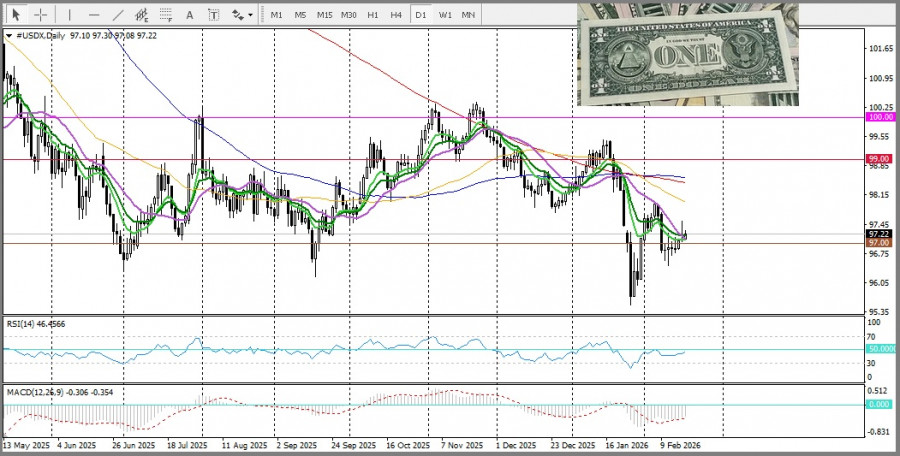Image resolution: width=900 pixels, height=456 pixels.
Task: Select the text 'A' tool
Action: click(x=191, y=15)
